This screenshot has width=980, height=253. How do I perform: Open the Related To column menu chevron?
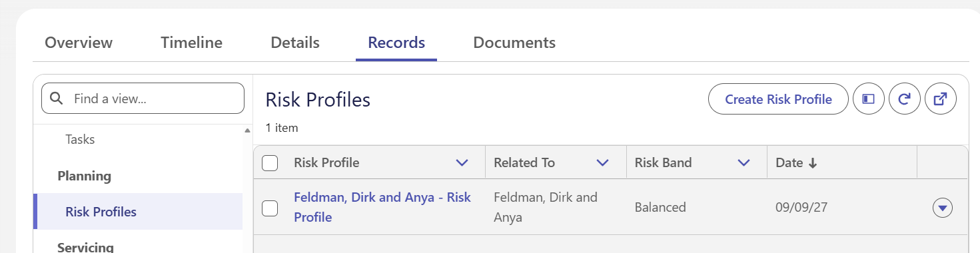click(603, 163)
